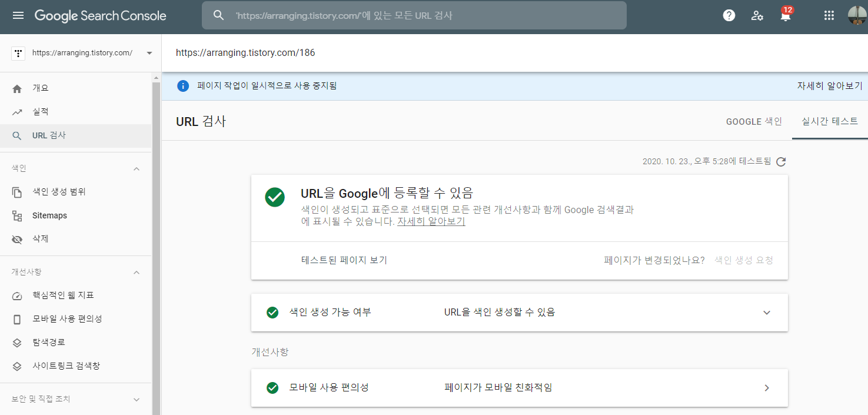Click 페이지가 변경되었나요? text
This screenshot has width=868, height=415.
coord(654,260)
